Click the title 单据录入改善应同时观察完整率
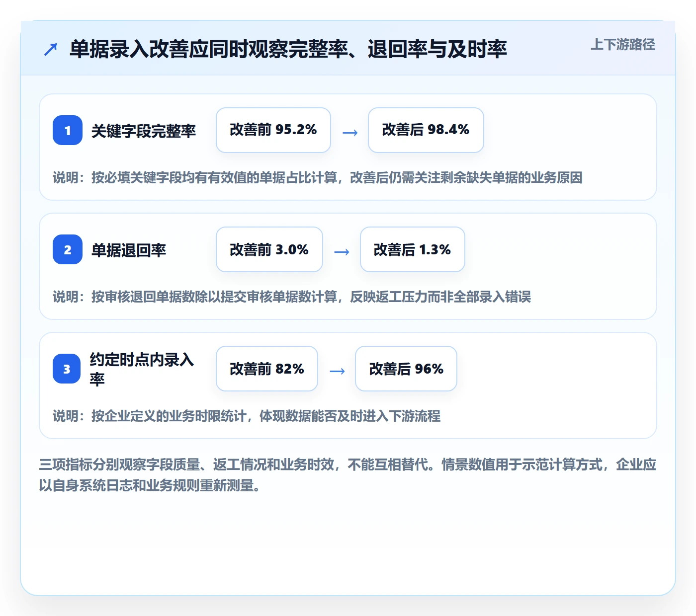The image size is (696, 616). pyautogui.click(x=288, y=49)
